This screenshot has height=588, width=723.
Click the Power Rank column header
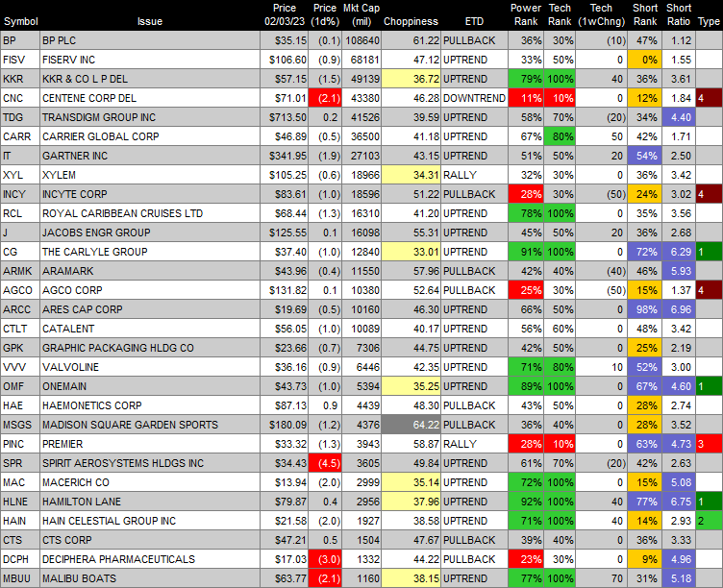[x=526, y=14]
